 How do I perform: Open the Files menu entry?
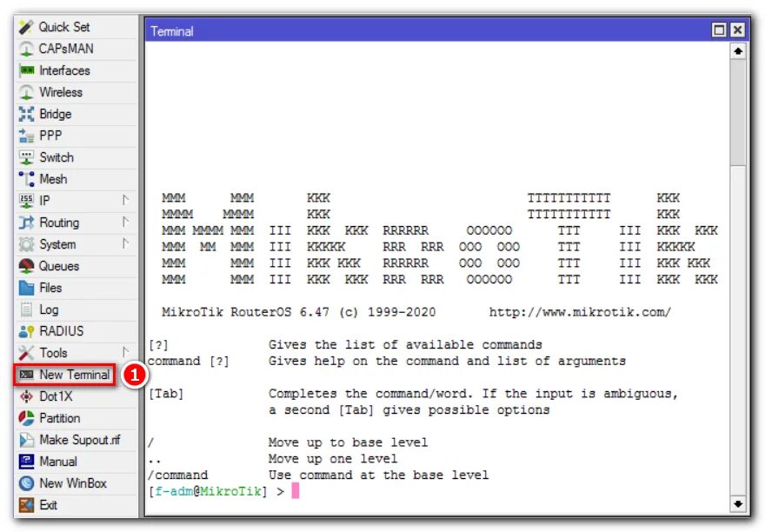pos(76,288)
